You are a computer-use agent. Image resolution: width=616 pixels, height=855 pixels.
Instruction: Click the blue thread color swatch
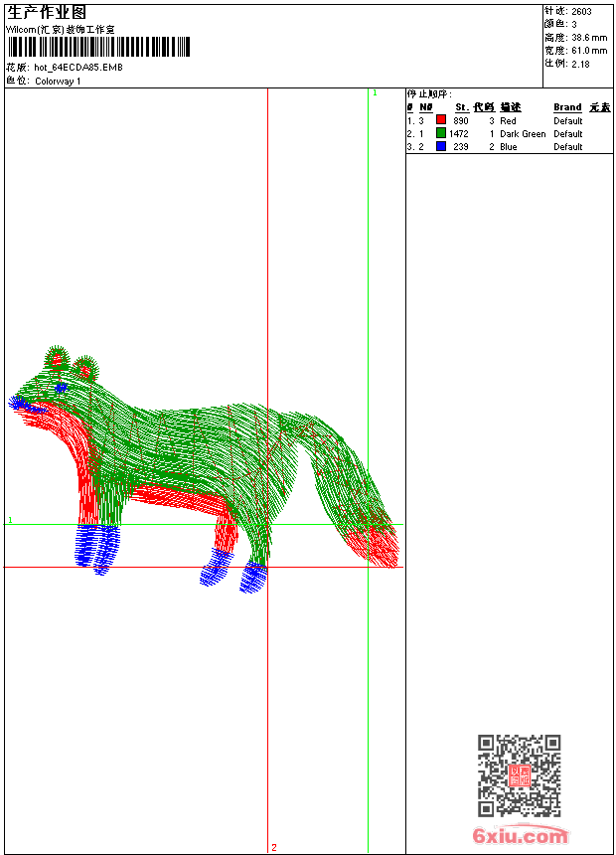click(441, 146)
